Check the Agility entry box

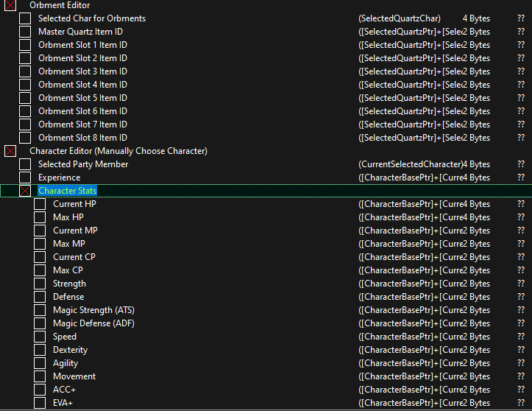pyautogui.click(x=40, y=363)
